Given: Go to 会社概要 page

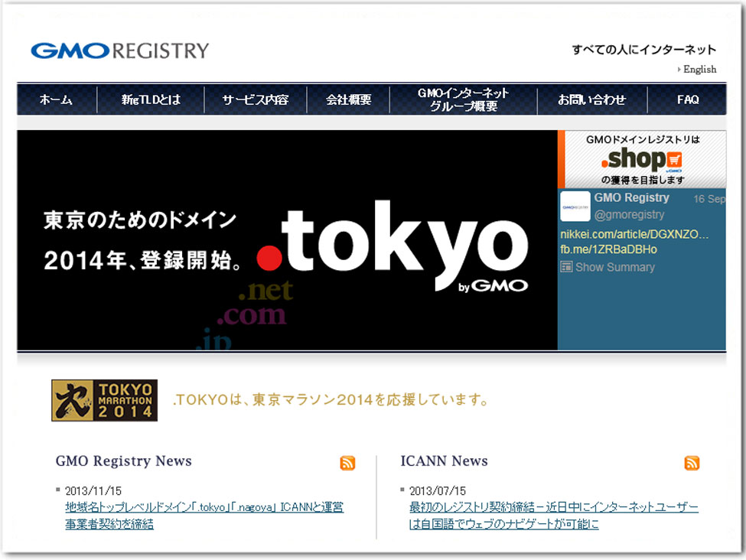Looking at the screenshot, I should click(348, 99).
